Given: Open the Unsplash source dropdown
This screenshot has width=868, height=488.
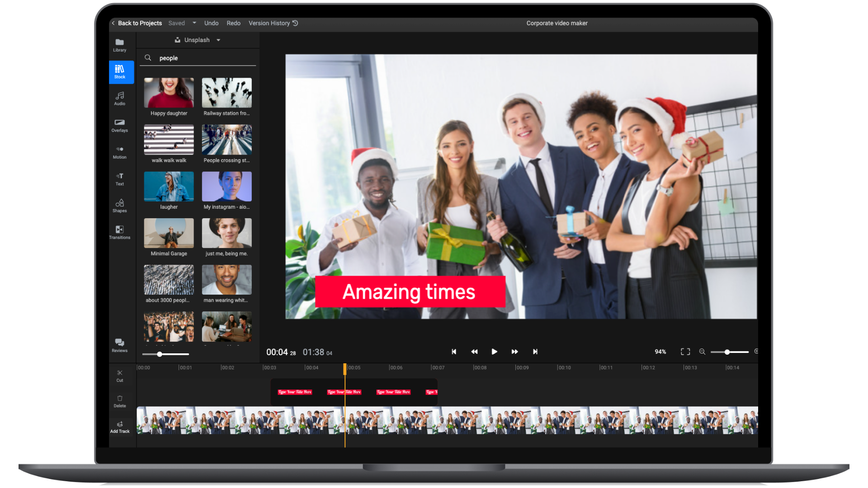Looking at the screenshot, I should click(198, 40).
